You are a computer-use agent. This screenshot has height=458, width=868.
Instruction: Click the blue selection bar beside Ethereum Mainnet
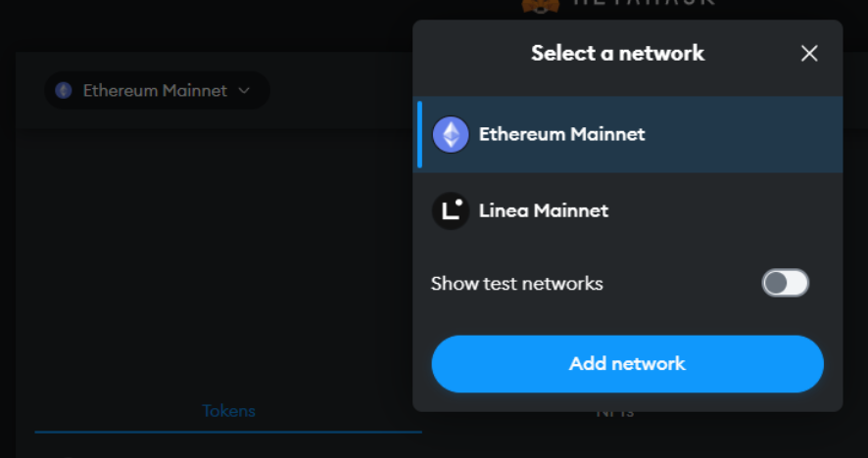(x=419, y=134)
